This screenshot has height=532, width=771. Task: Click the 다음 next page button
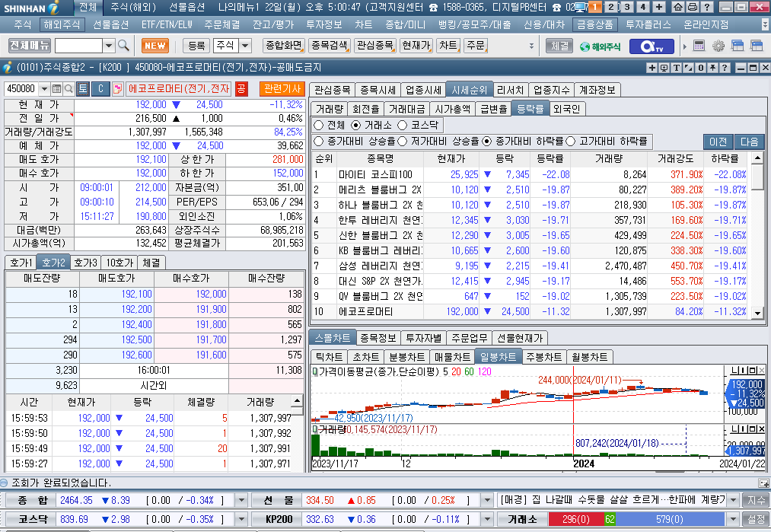click(x=750, y=142)
